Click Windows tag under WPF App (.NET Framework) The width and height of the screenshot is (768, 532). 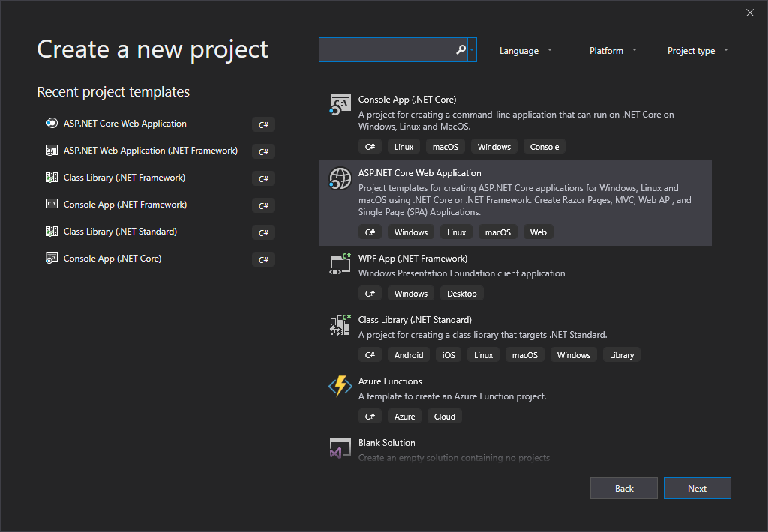(411, 294)
